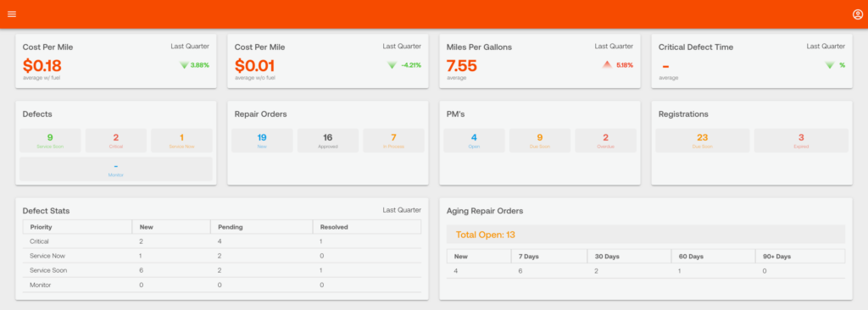868x310 pixels.
Task: Click the PM's card heading
Action: point(456,114)
